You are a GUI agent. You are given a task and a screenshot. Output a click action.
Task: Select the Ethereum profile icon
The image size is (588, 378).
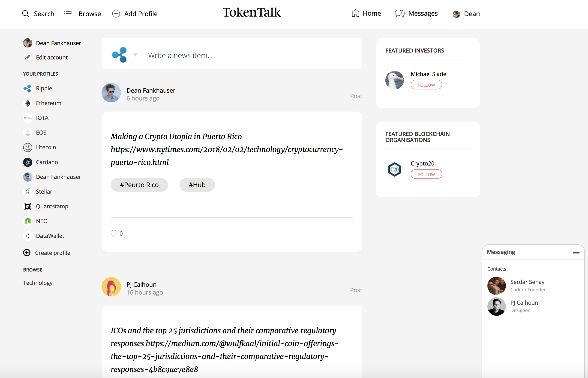pyautogui.click(x=28, y=103)
